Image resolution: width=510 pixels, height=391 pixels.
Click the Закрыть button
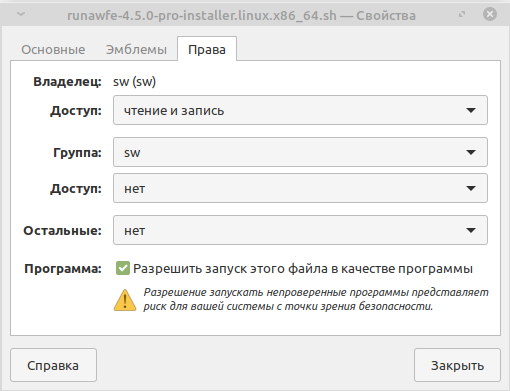457,365
